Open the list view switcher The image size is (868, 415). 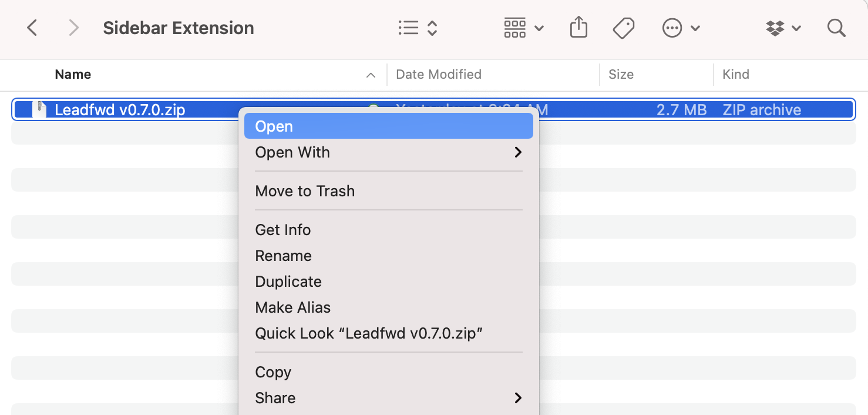[418, 28]
